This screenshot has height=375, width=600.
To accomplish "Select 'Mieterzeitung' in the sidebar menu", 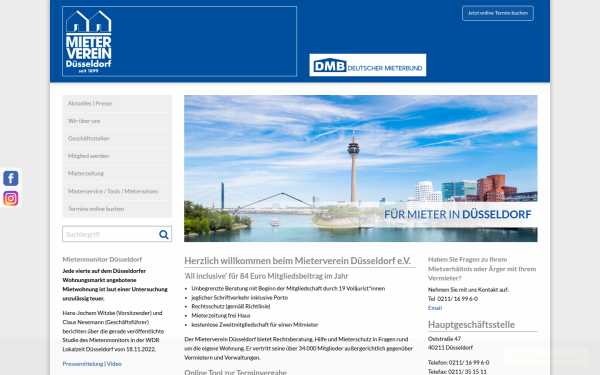I will click(x=117, y=173).
